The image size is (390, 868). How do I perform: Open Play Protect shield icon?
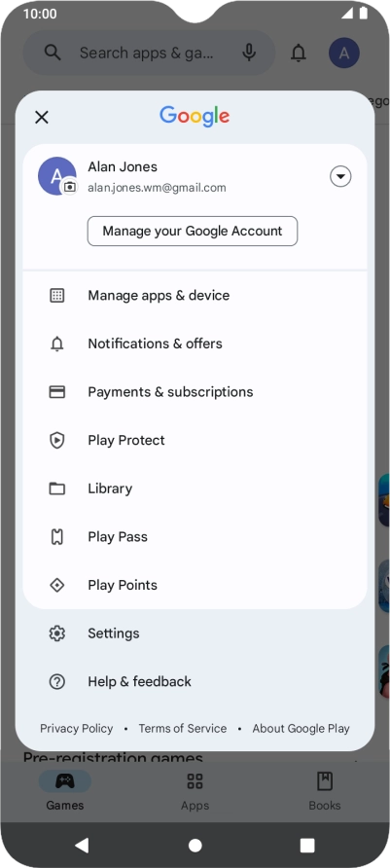(57, 441)
